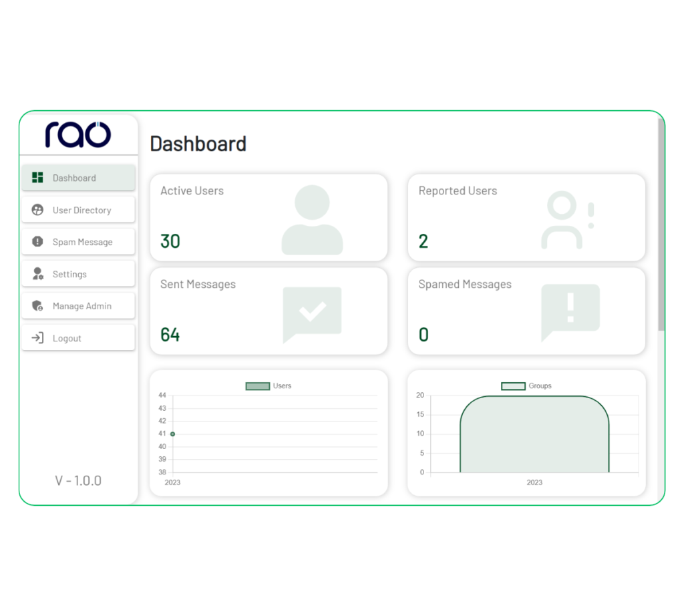Screen dimensions: 684x616
Task: Open the User Directory menu item
Action: [x=81, y=210]
